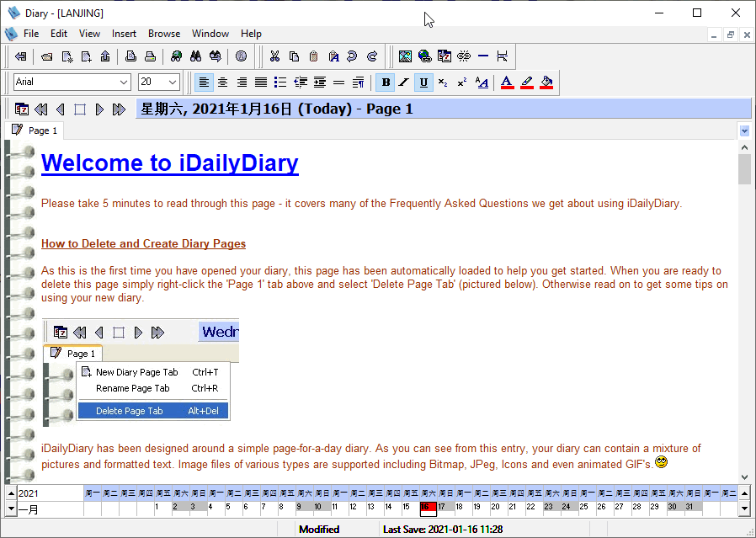Screen dimensions: 756x538
Task: Open the font size 20 dropdown
Action: pos(172,82)
